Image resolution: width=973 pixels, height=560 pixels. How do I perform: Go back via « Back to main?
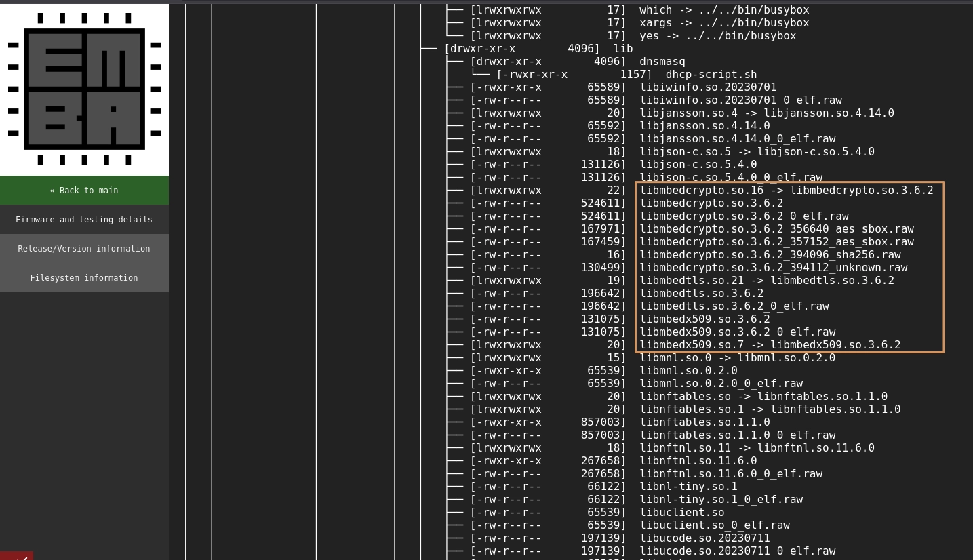pyautogui.click(x=84, y=191)
